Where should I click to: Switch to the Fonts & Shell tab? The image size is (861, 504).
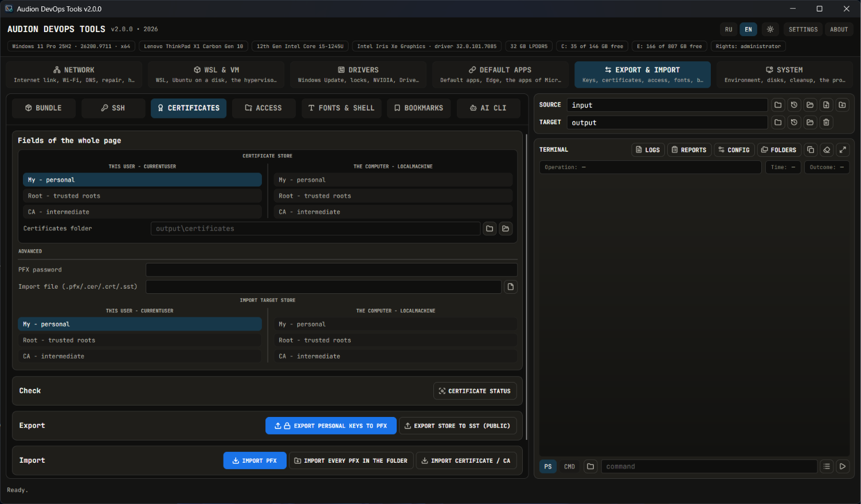click(341, 108)
